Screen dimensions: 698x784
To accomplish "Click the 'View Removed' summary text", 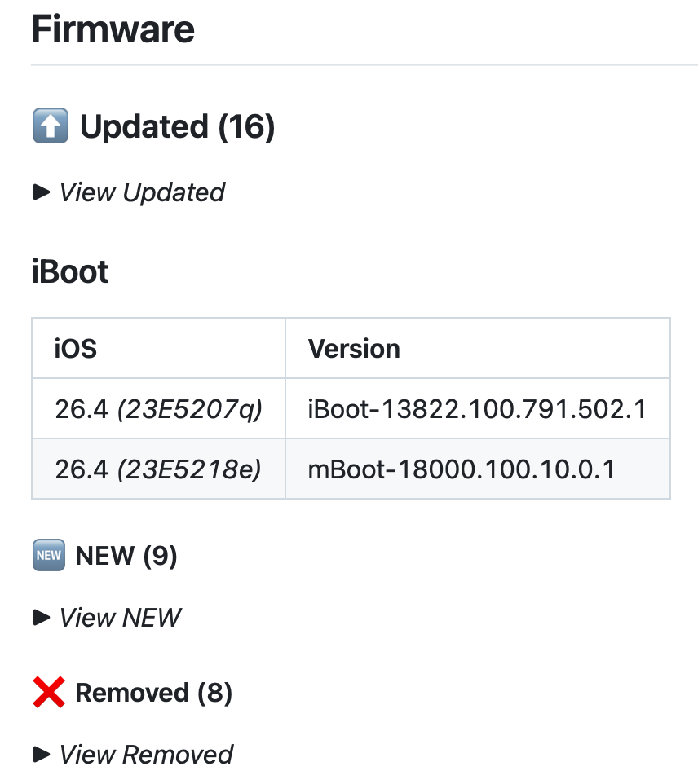I will click(146, 755).
